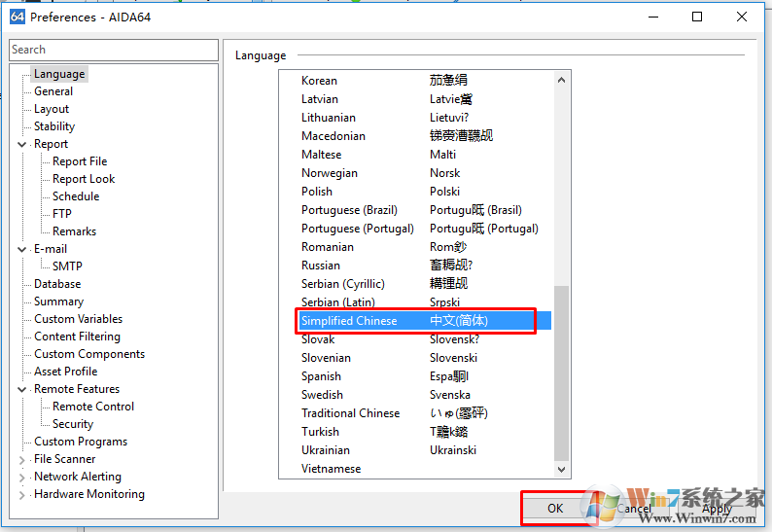
Task: Choose Romanian in the language list
Action: pos(416,247)
